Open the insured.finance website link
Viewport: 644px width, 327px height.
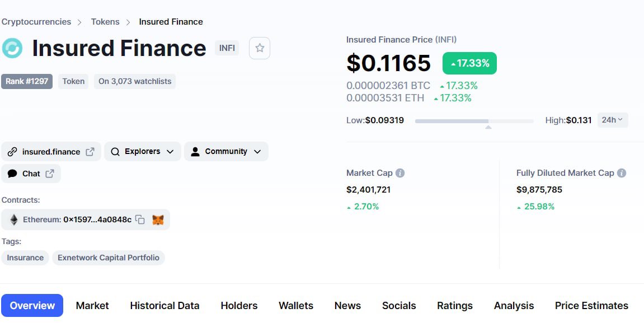(51, 152)
